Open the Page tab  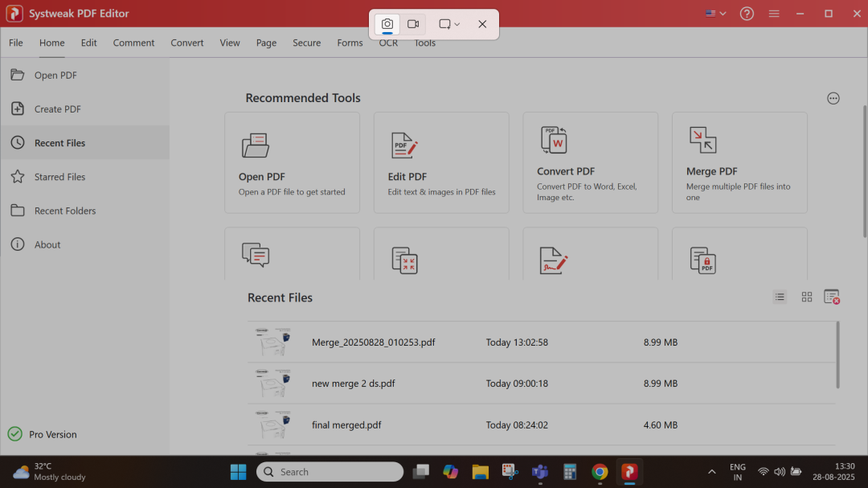266,43
